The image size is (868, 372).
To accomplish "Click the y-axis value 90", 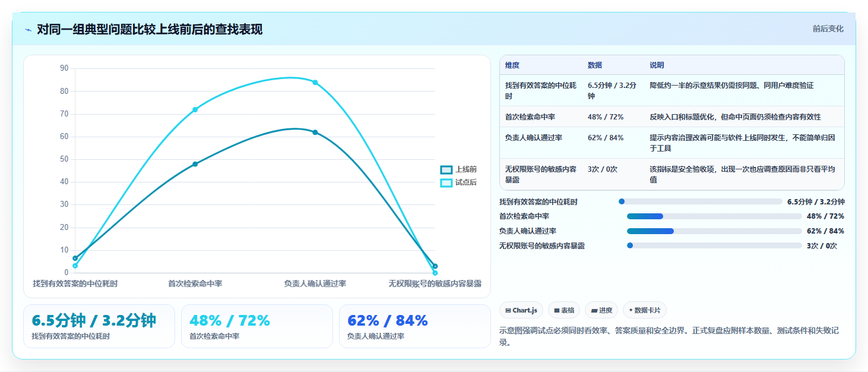I will pyautogui.click(x=64, y=68).
